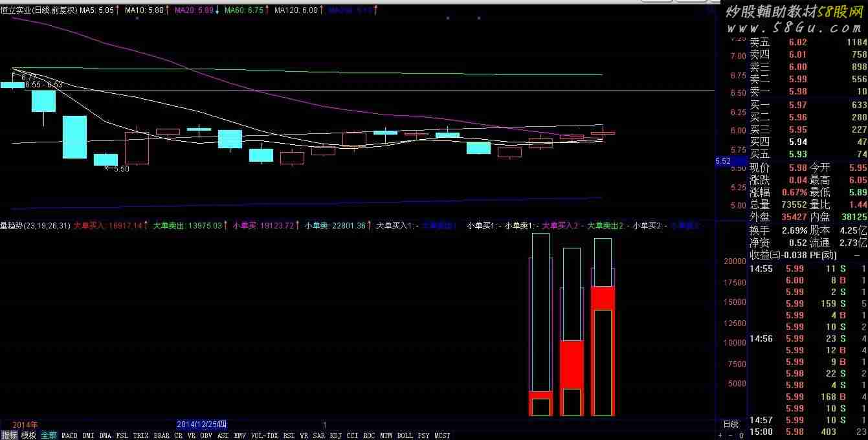Select the RSI indicator tab
868x440 pixels.
tap(289, 435)
